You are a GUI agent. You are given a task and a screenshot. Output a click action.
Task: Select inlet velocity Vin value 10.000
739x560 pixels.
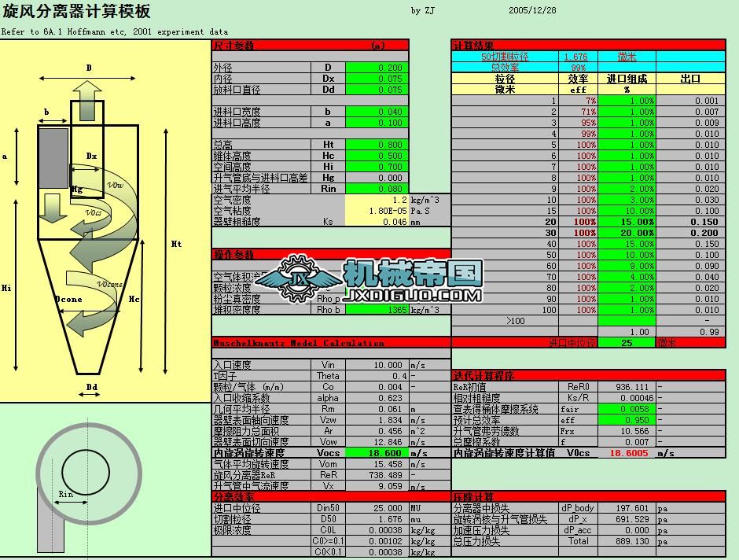[377, 365]
